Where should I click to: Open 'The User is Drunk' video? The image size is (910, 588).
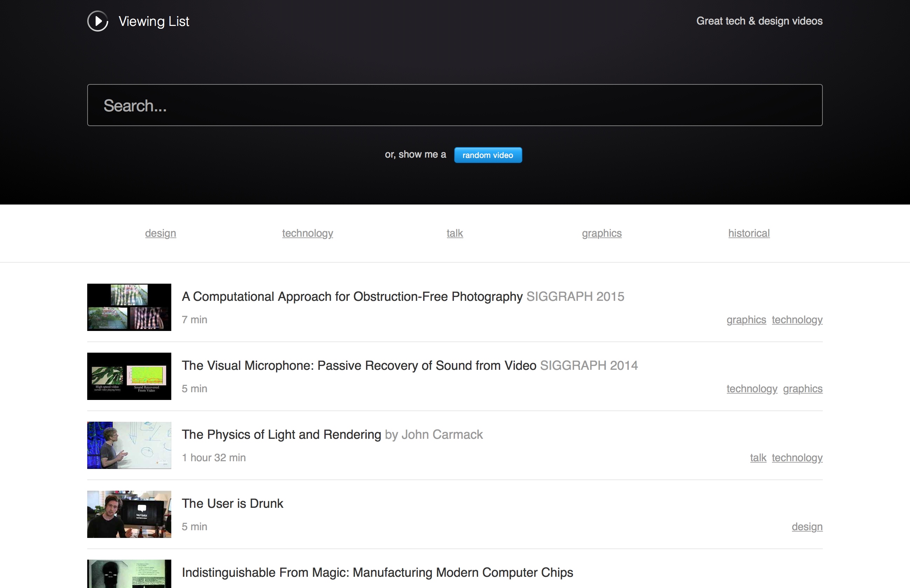pyautogui.click(x=232, y=503)
